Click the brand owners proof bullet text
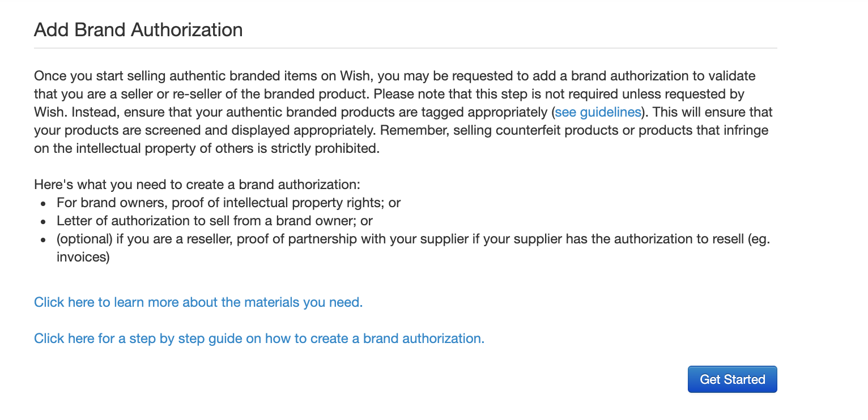Image resolution: width=868 pixels, height=420 pixels. (x=228, y=203)
